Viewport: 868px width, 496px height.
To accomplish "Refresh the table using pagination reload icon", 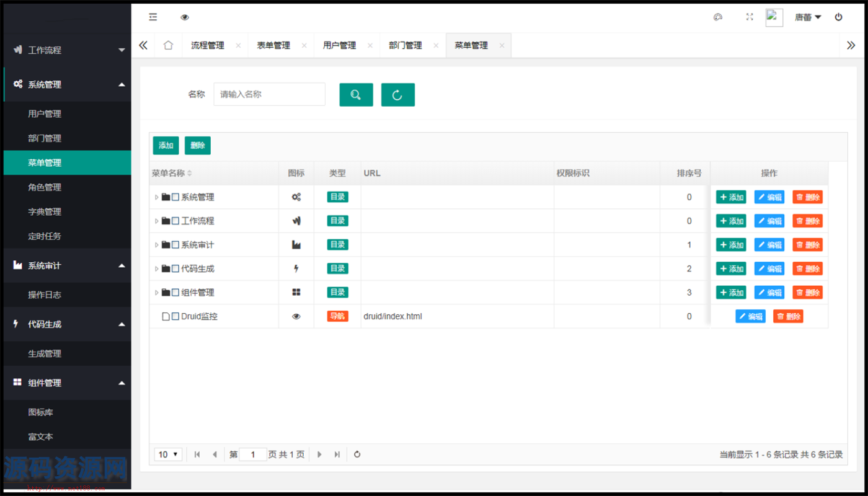I will (357, 454).
